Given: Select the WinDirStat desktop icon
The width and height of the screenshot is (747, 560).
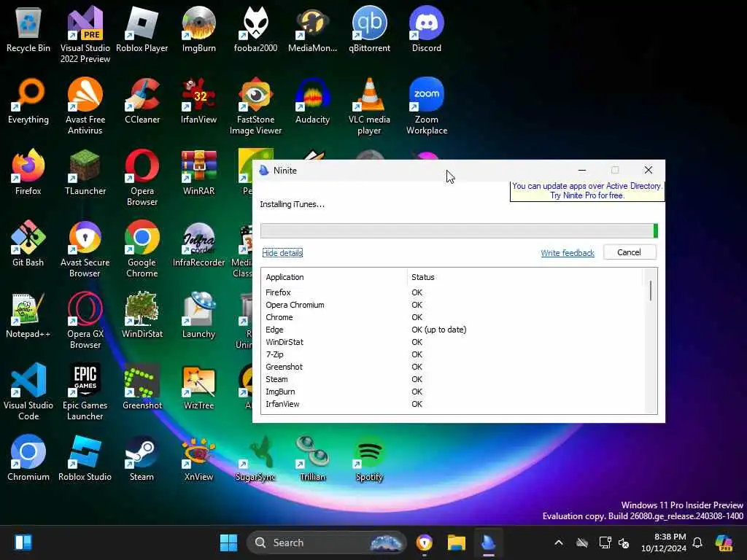Looking at the screenshot, I should click(x=142, y=315).
